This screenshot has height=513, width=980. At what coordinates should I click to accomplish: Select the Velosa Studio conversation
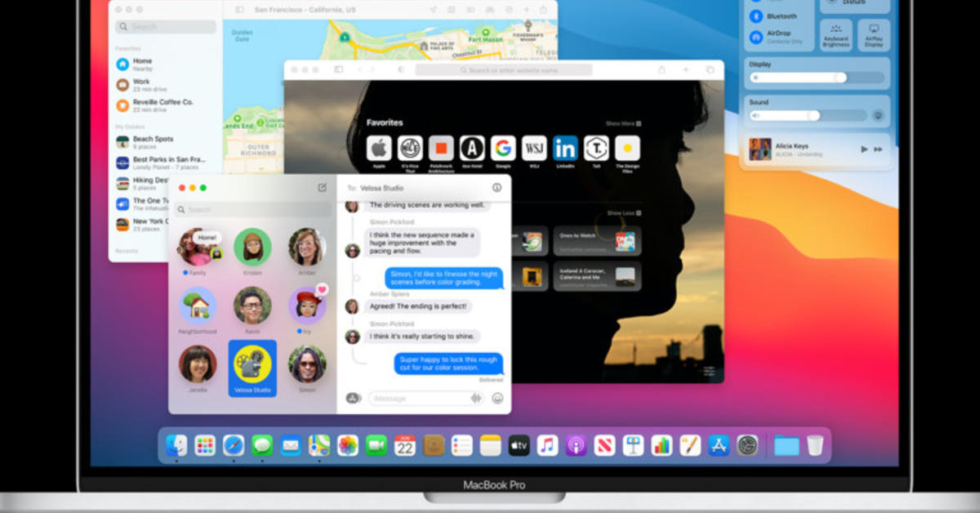(x=252, y=368)
